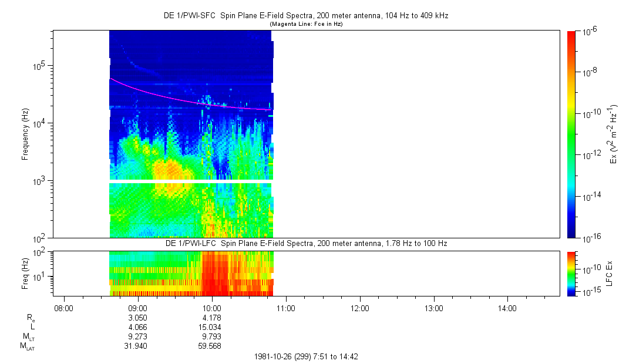Click the LFC spectra plot title text

tap(306, 244)
